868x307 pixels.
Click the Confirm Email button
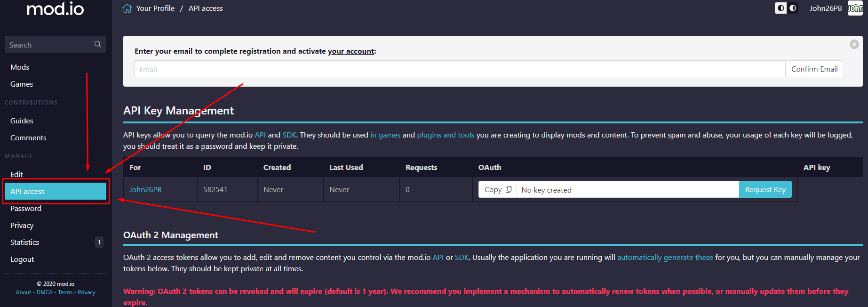814,69
